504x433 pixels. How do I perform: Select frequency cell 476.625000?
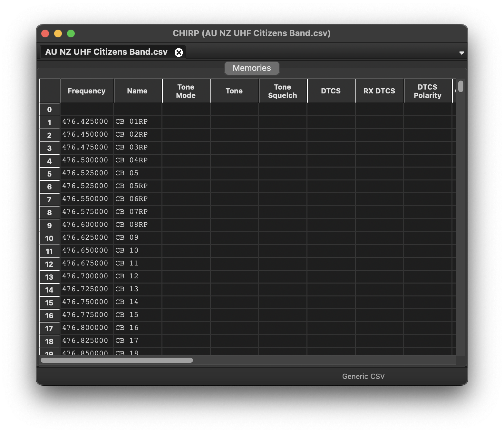tap(87, 238)
